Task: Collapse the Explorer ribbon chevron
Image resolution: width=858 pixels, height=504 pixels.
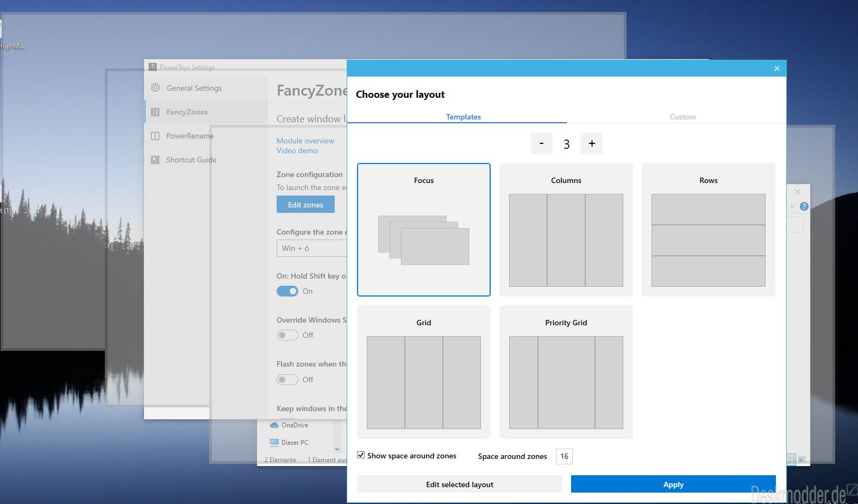Action: tap(792, 206)
